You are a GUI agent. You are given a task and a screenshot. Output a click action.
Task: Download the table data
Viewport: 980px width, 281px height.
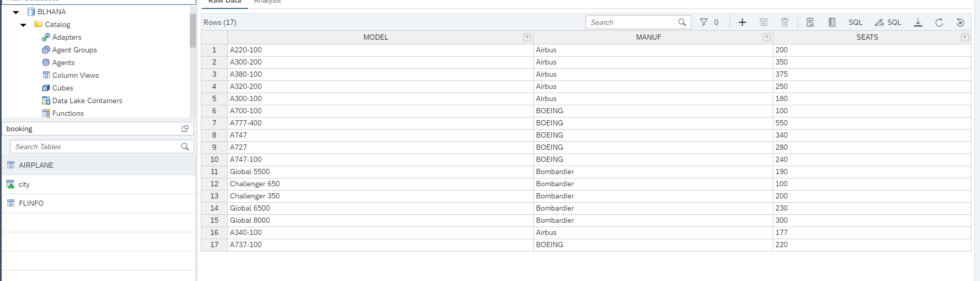[918, 22]
